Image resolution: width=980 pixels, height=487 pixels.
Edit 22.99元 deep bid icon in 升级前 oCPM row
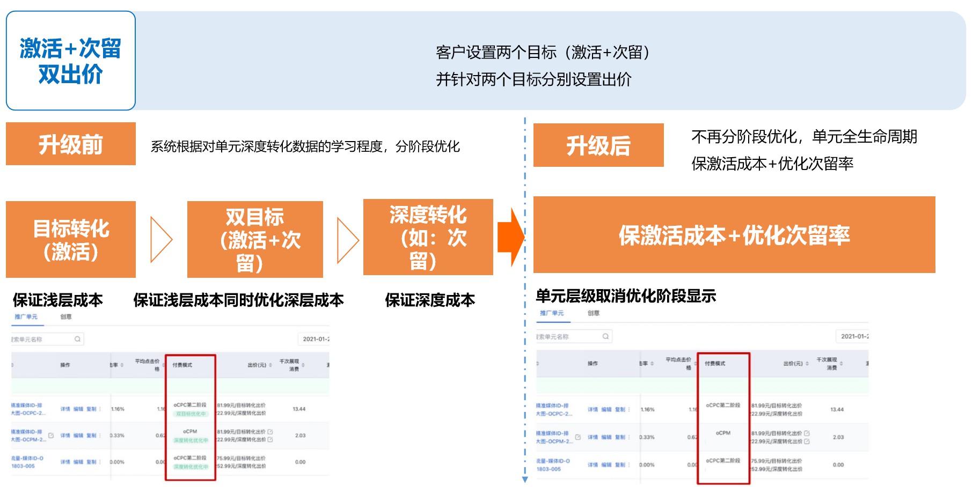pos(270,439)
